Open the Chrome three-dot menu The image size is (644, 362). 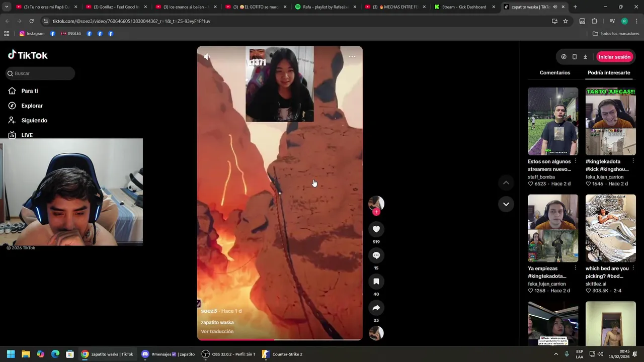(636, 21)
